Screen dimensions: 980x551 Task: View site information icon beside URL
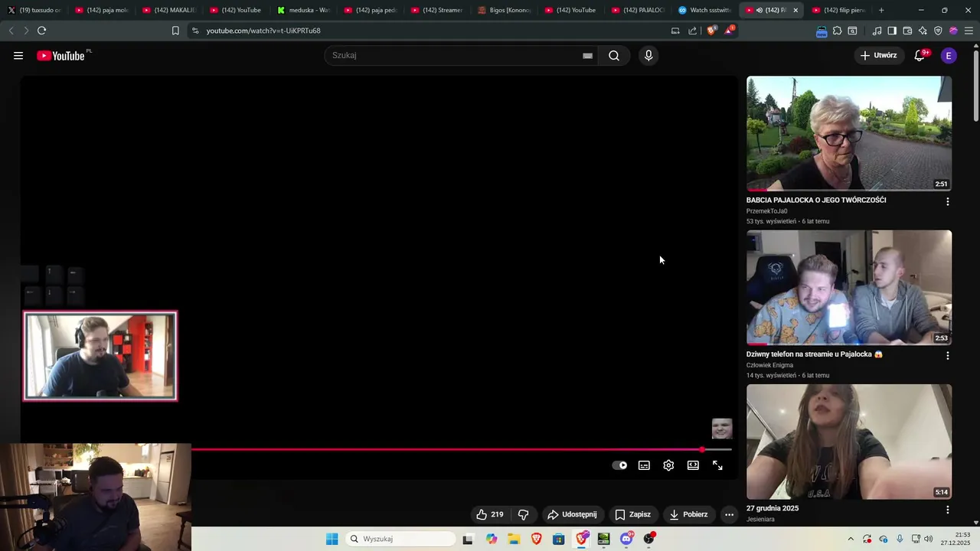coord(195,31)
